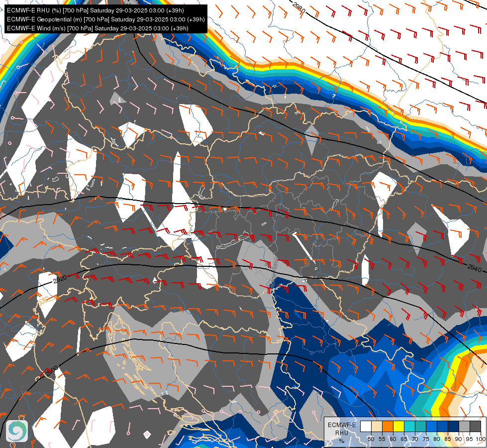Click the legend tick label 95
Screen dimensions: 487x448
[x=469, y=439]
